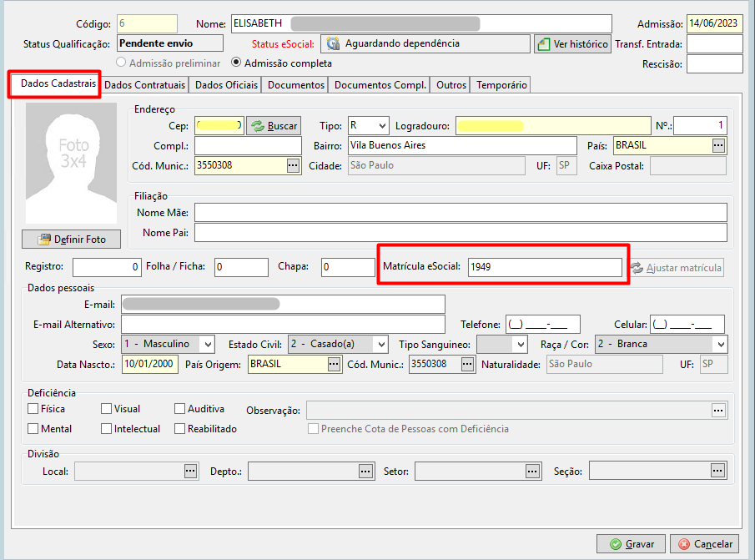Click the Buscar CEP search button

tap(274, 126)
